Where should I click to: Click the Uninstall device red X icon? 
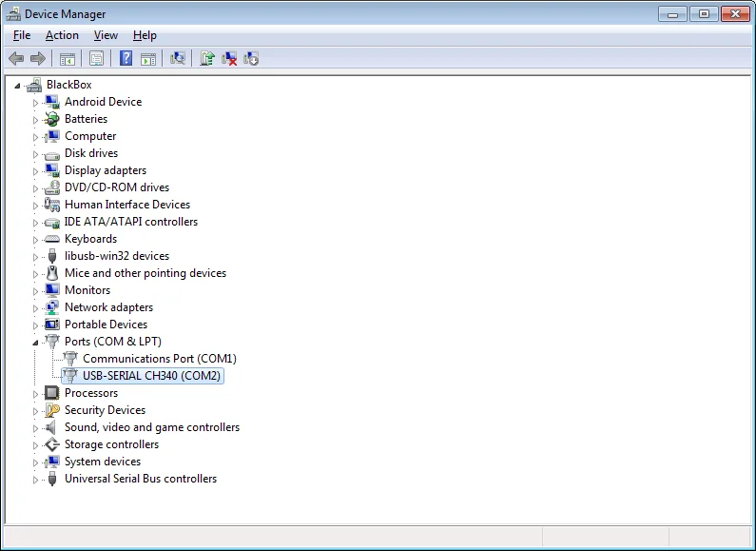click(x=229, y=59)
